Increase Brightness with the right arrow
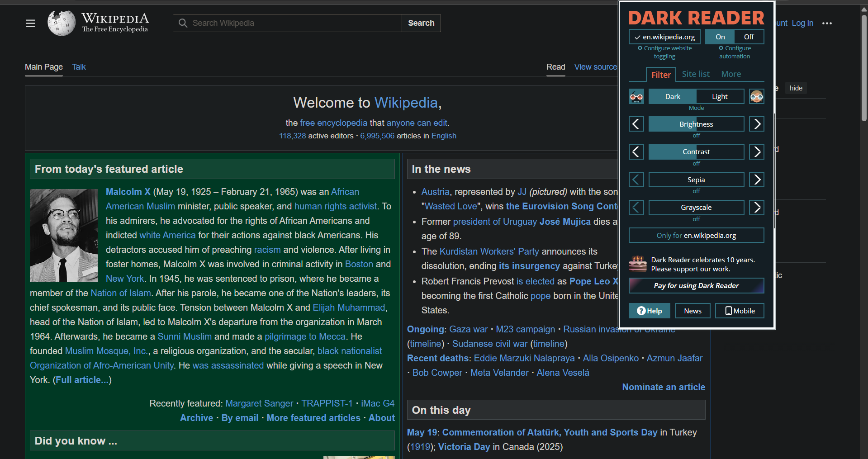This screenshot has width=868, height=459. coord(756,124)
